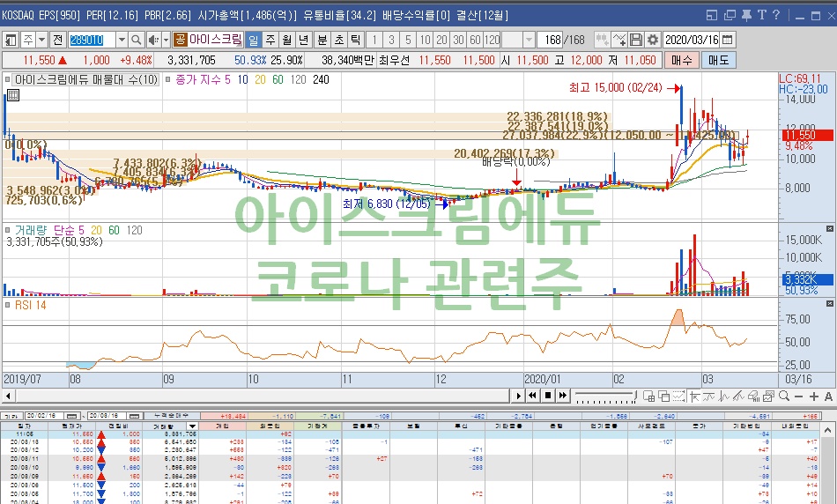837x504 pixels.
Task: Switch to the 년 yearly chart period
Action: (304, 40)
